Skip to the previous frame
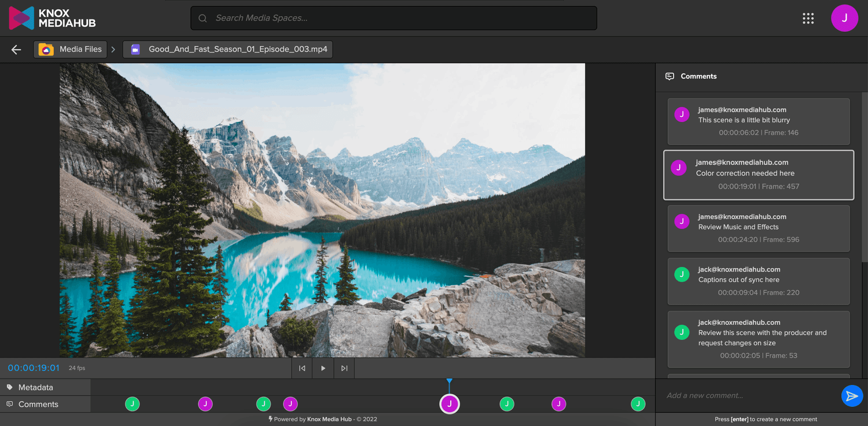868x426 pixels. [x=302, y=368]
